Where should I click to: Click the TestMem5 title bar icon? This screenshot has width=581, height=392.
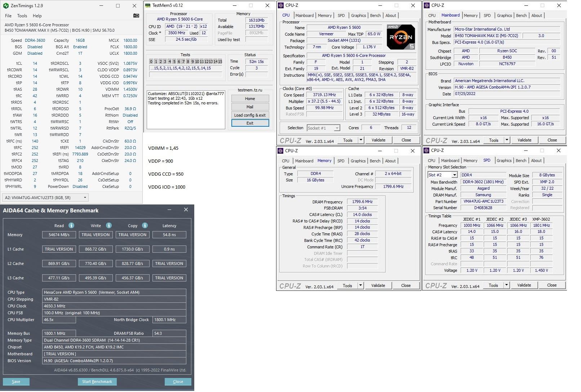coord(147,5)
